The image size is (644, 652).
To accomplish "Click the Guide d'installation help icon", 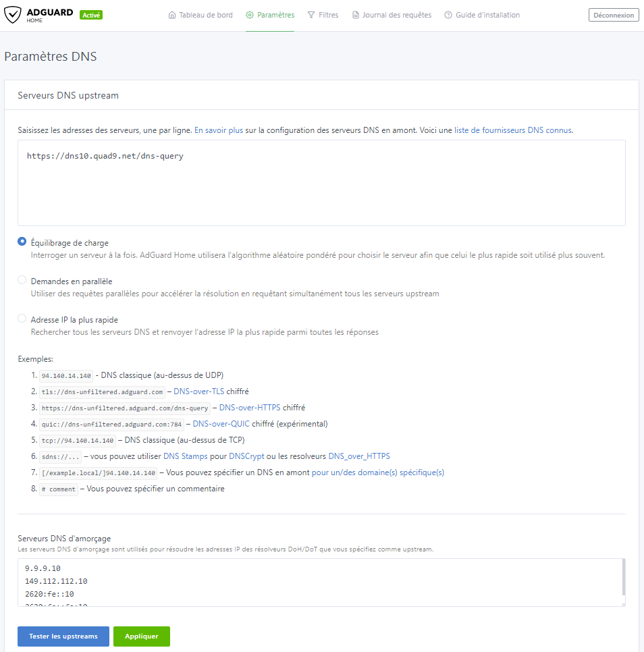I will click(x=448, y=15).
